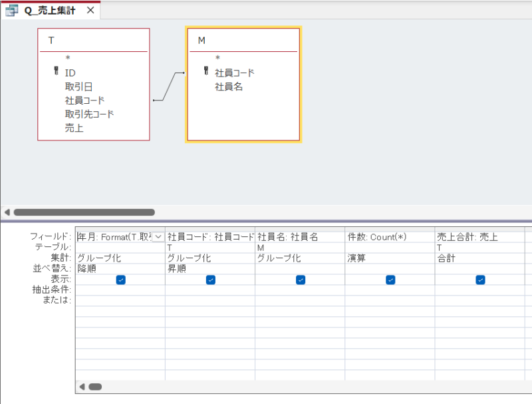
Task: Select 取引先コード field in table T
Action: [x=89, y=114]
